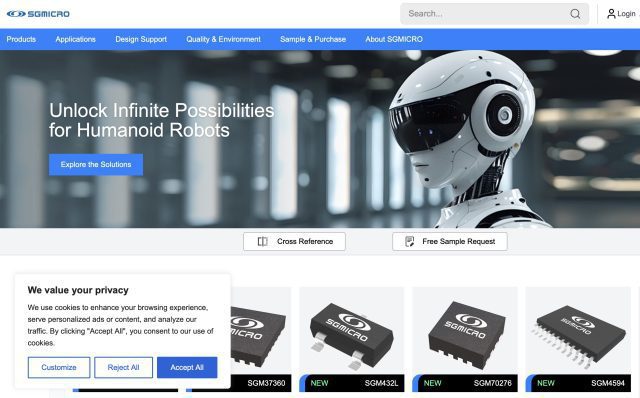The image size is (640, 398).
Task: Click the Free Sample Request button
Action: [450, 242]
